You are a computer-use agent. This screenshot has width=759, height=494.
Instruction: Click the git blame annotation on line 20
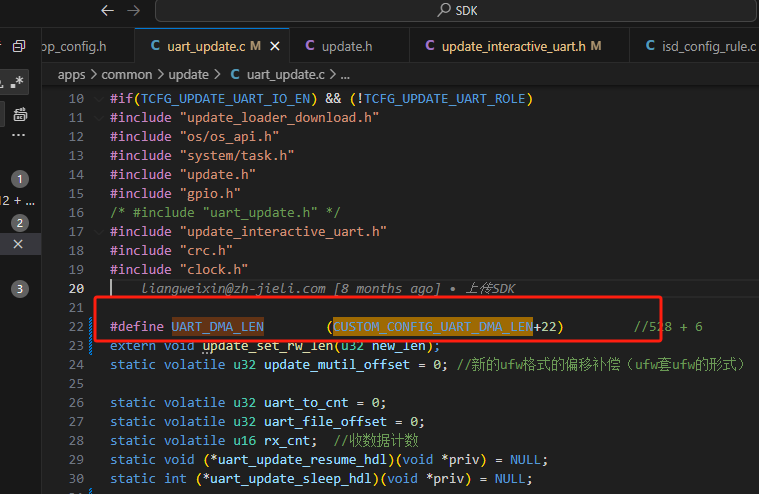click(328, 289)
